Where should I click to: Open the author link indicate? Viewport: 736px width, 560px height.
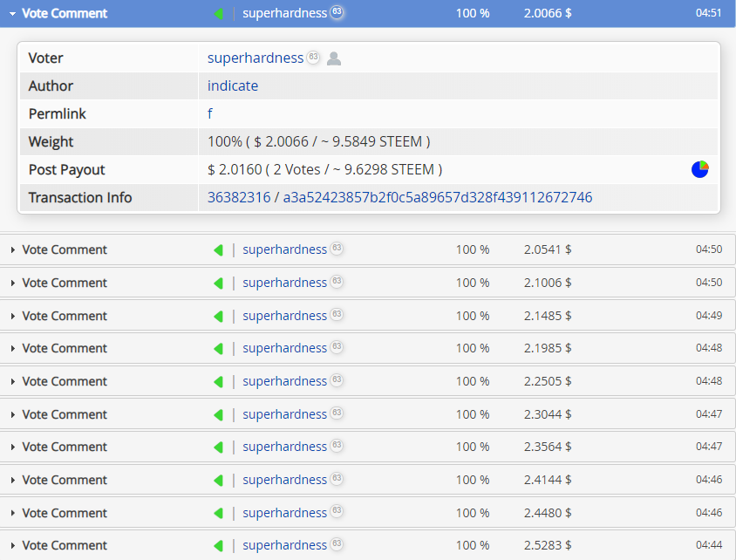click(233, 85)
